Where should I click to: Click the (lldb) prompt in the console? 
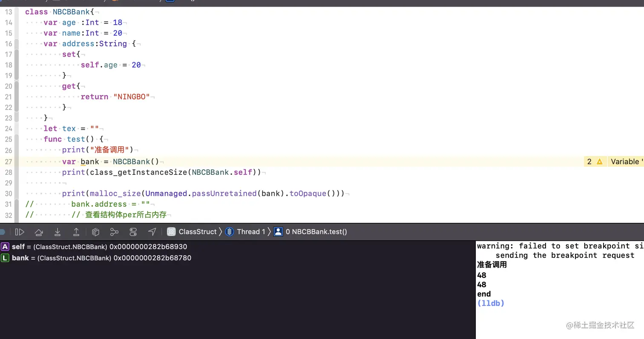click(x=491, y=303)
